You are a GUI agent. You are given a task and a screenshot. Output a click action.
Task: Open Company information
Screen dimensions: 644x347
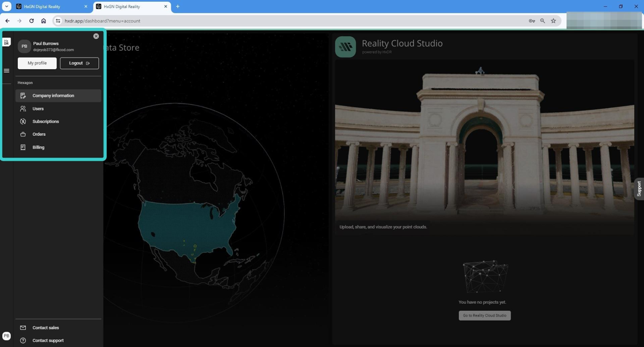pyautogui.click(x=58, y=96)
